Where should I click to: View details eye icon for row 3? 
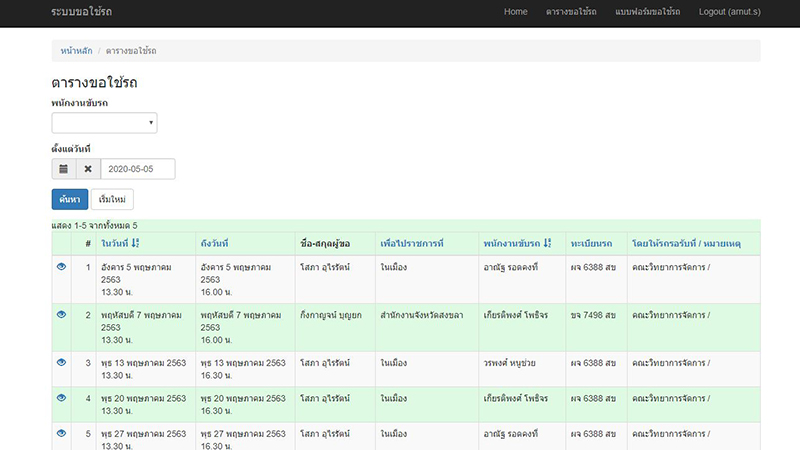[61, 362]
